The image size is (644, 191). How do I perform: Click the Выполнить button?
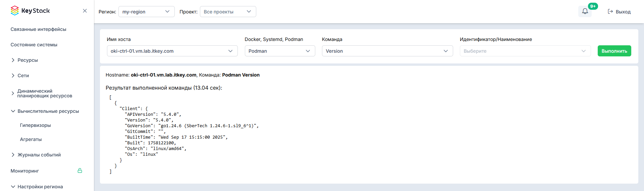tap(614, 51)
